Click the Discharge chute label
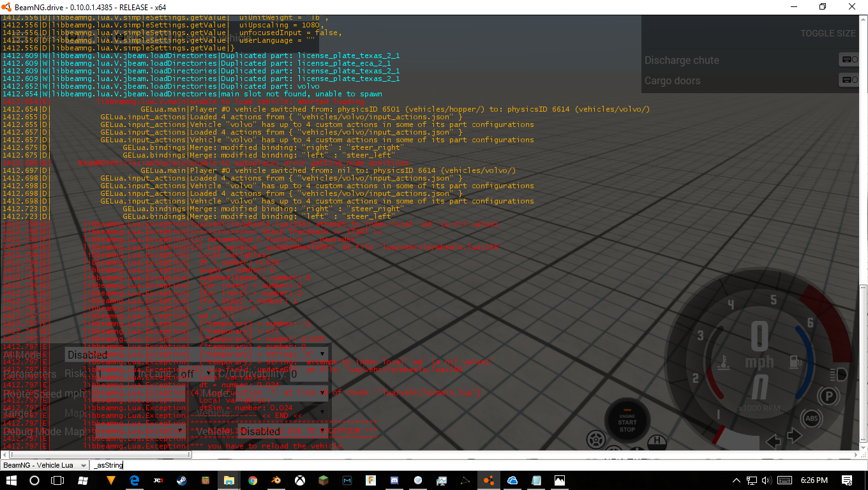This screenshot has width=868, height=490. pos(682,60)
